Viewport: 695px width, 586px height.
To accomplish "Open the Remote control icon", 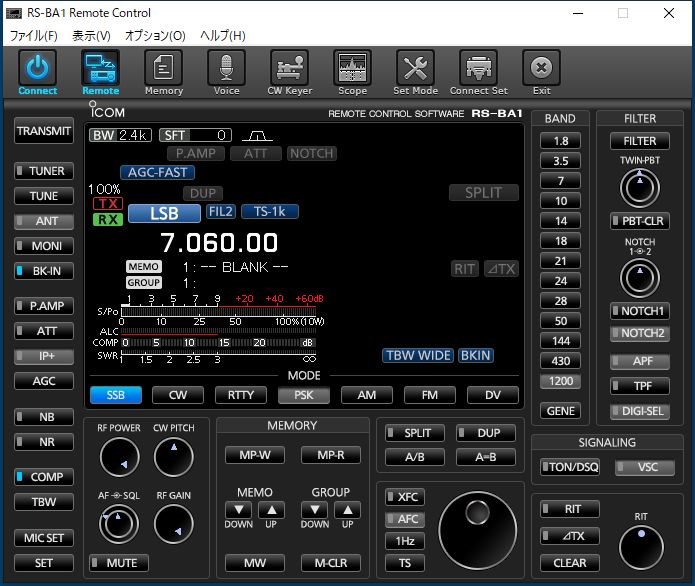I will tap(101, 68).
